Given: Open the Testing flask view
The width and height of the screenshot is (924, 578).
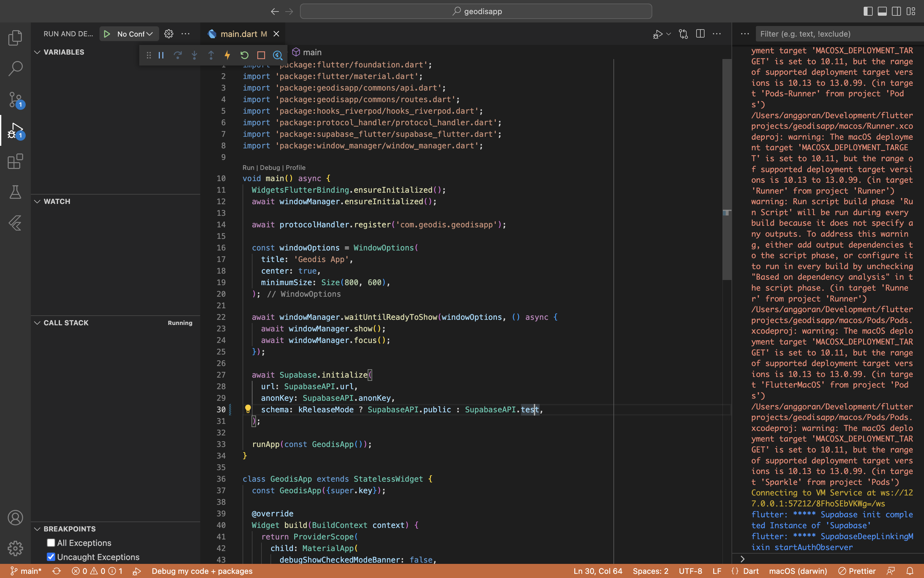Looking at the screenshot, I should [15, 192].
